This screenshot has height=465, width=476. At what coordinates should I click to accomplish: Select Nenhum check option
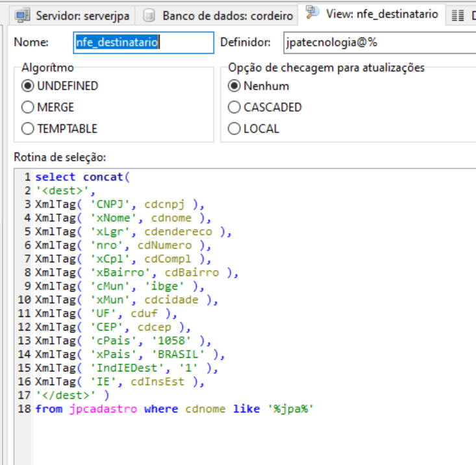pos(234,86)
